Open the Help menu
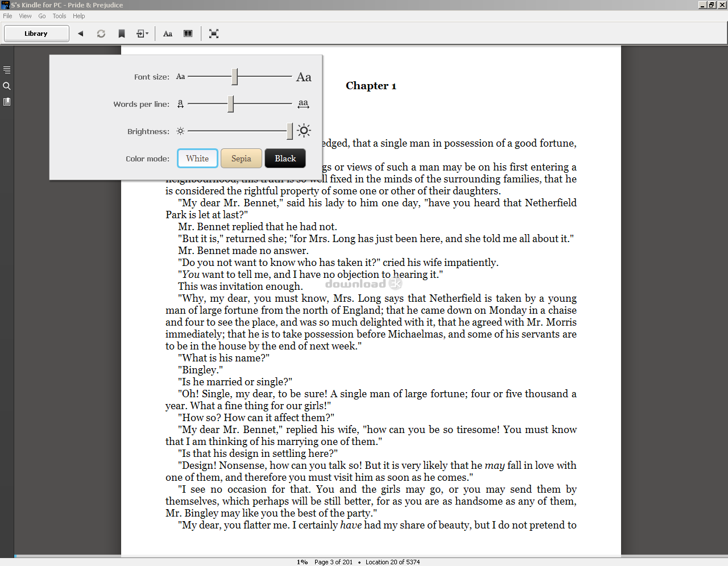Screen dimensions: 728x566 (79, 16)
